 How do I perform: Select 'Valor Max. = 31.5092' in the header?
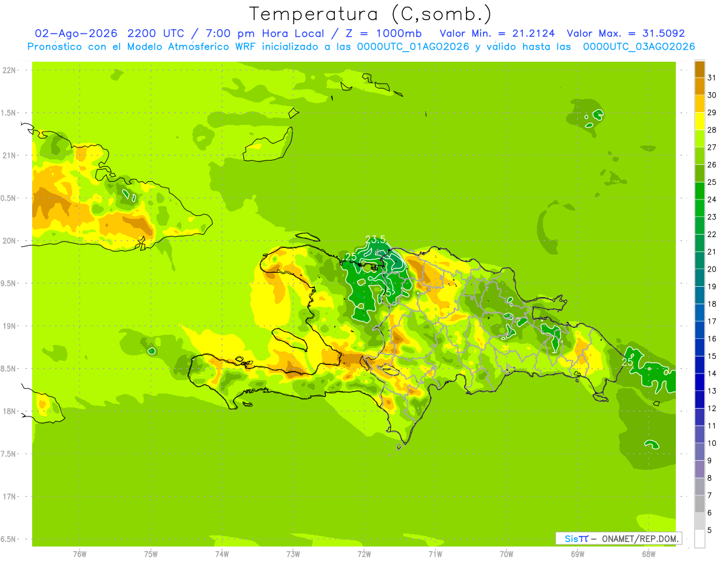(625, 33)
